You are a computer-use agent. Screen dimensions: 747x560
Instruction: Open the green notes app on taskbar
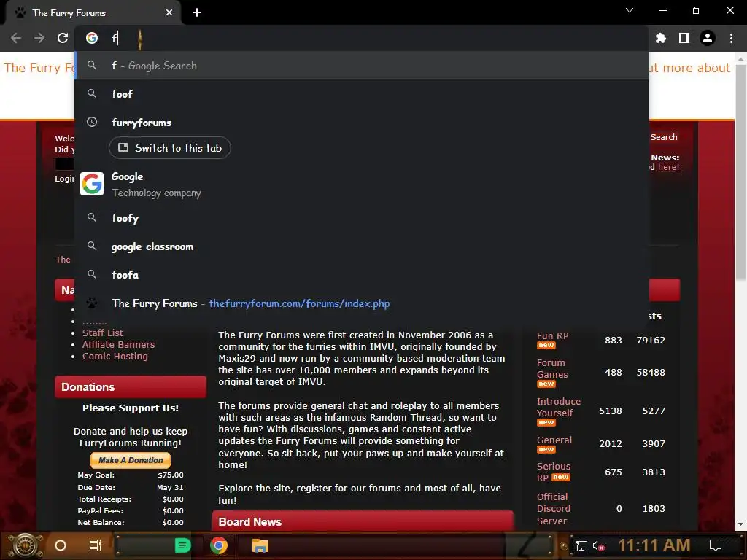click(x=182, y=545)
